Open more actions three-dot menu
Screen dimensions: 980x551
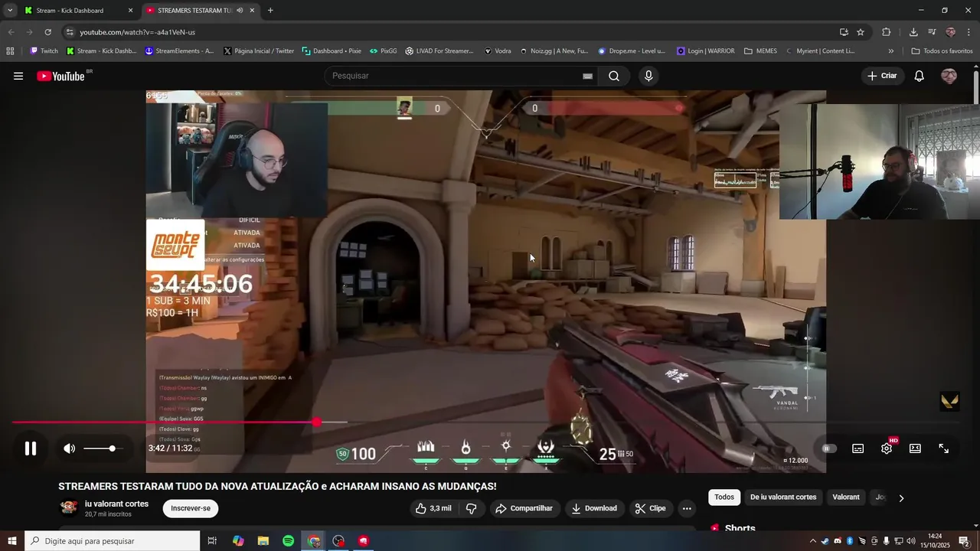point(687,508)
